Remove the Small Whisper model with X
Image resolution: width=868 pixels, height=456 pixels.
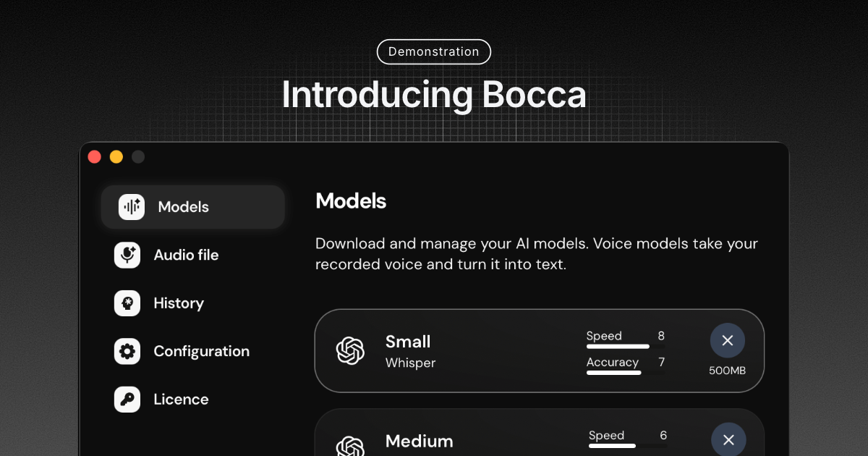728,340
